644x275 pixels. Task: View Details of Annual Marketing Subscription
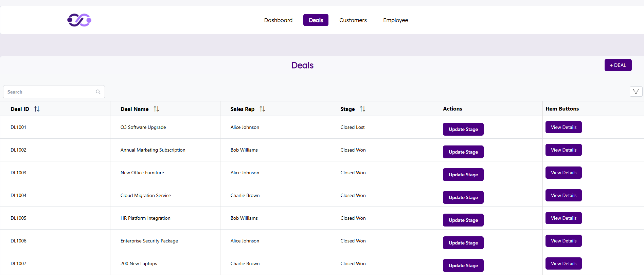563,150
